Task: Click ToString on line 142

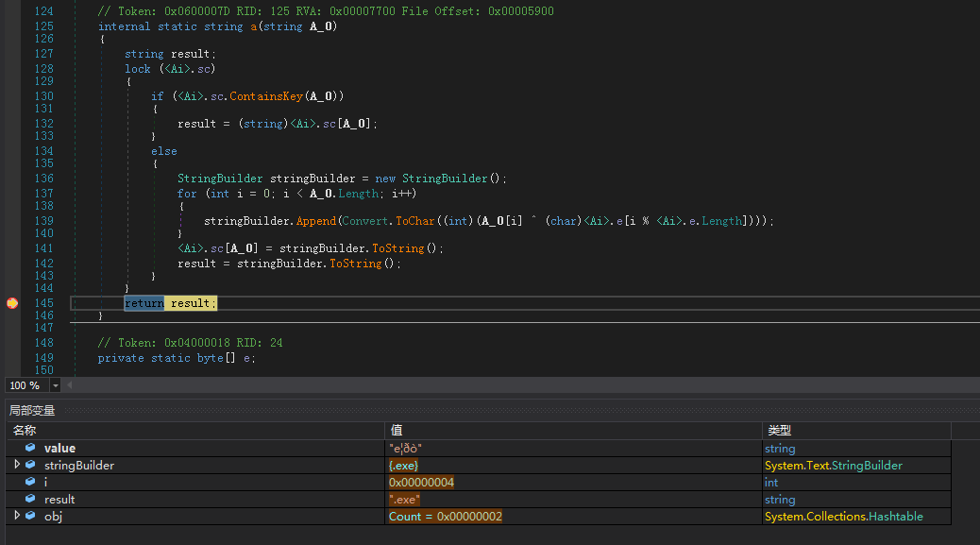Action: 356,264
